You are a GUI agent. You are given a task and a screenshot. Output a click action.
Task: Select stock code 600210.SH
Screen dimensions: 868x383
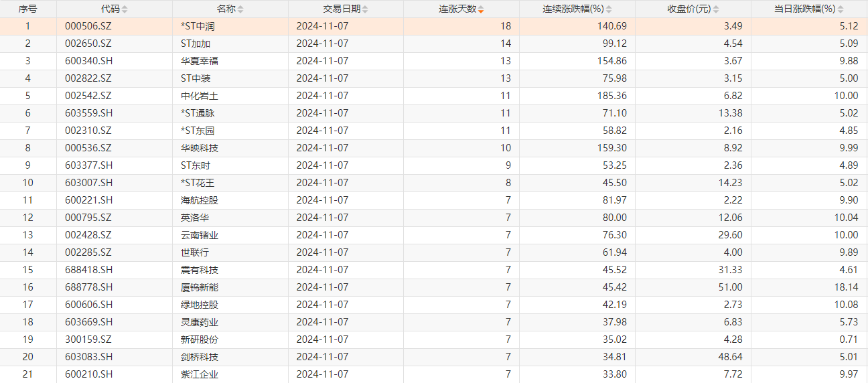(89, 374)
